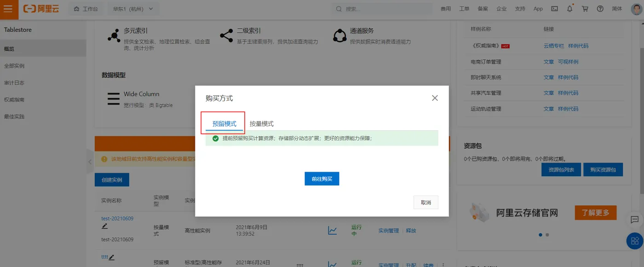Select the second banner carousel dot
This screenshot has width=644, height=267.
tap(547, 235)
